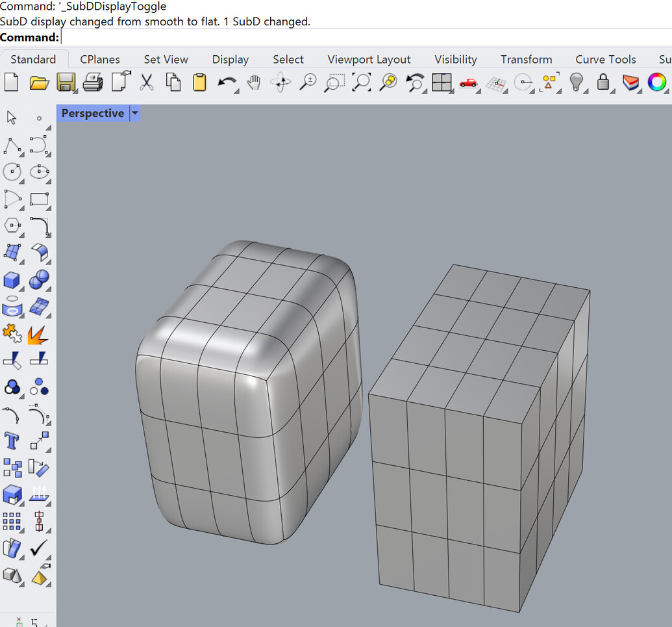Image resolution: width=672 pixels, height=627 pixels.
Task: Open the color wheel picker
Action: [x=658, y=83]
